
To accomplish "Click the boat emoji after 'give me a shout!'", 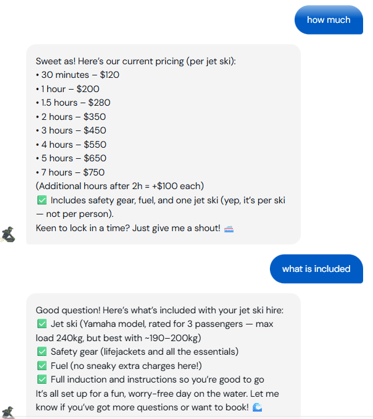I will [x=229, y=229].
